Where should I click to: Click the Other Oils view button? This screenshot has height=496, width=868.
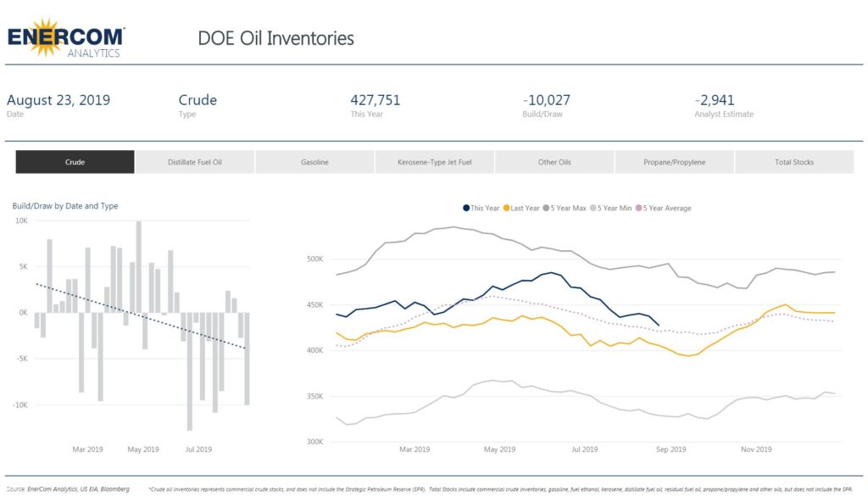554,161
